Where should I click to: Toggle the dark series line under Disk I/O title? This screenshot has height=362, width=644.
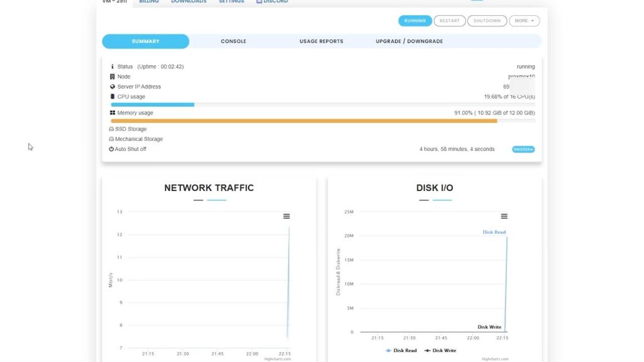coord(424,200)
